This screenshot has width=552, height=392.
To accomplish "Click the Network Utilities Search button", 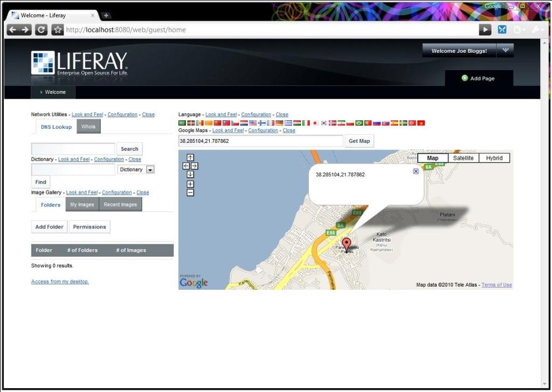I will [129, 149].
